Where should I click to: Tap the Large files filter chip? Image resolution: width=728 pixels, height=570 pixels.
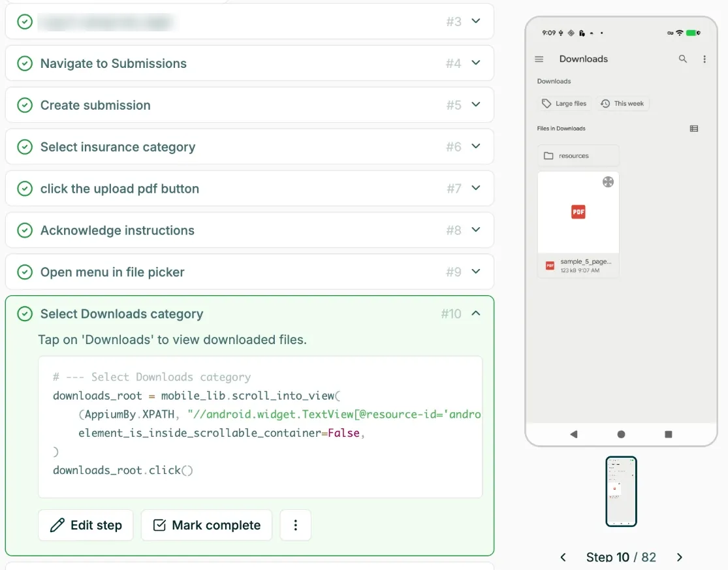(564, 104)
